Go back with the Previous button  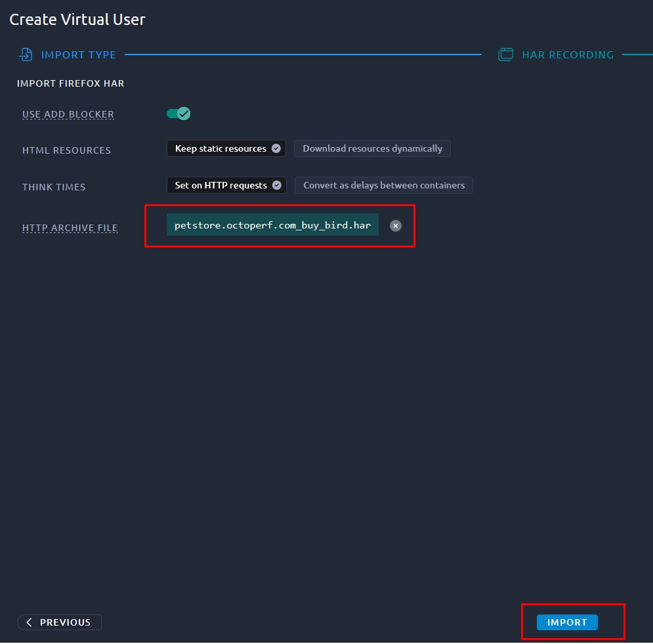(59, 622)
